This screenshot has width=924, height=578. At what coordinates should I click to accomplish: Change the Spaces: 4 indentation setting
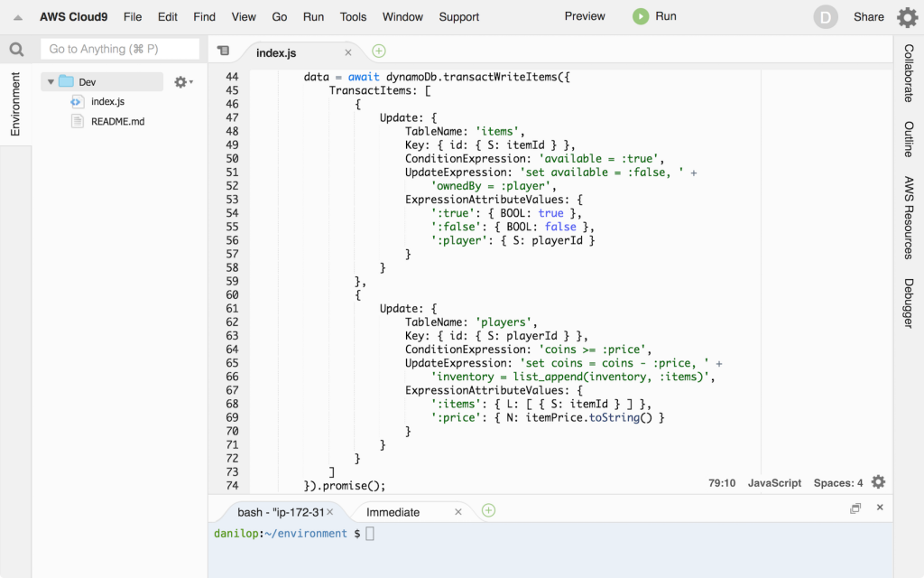coord(837,483)
